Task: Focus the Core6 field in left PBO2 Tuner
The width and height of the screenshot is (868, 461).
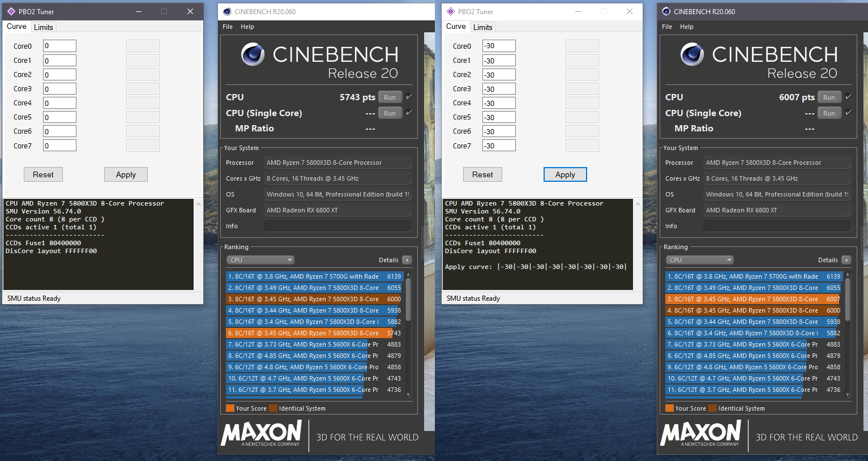Action: click(x=59, y=131)
